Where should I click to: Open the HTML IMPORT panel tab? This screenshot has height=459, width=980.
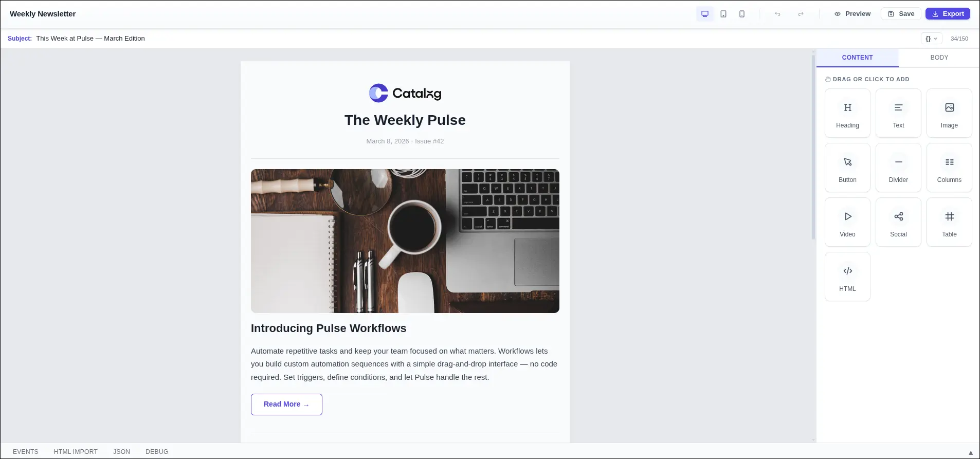pyautogui.click(x=76, y=452)
